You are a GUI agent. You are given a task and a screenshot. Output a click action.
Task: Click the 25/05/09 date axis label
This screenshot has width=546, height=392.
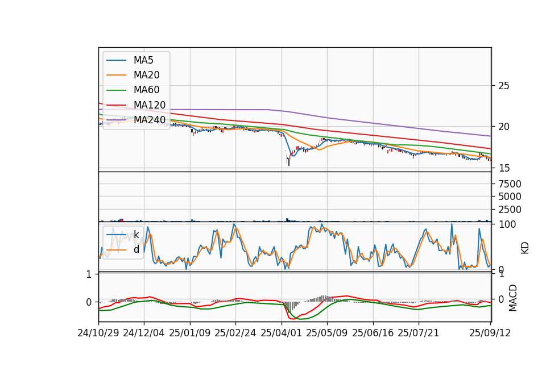327,333
